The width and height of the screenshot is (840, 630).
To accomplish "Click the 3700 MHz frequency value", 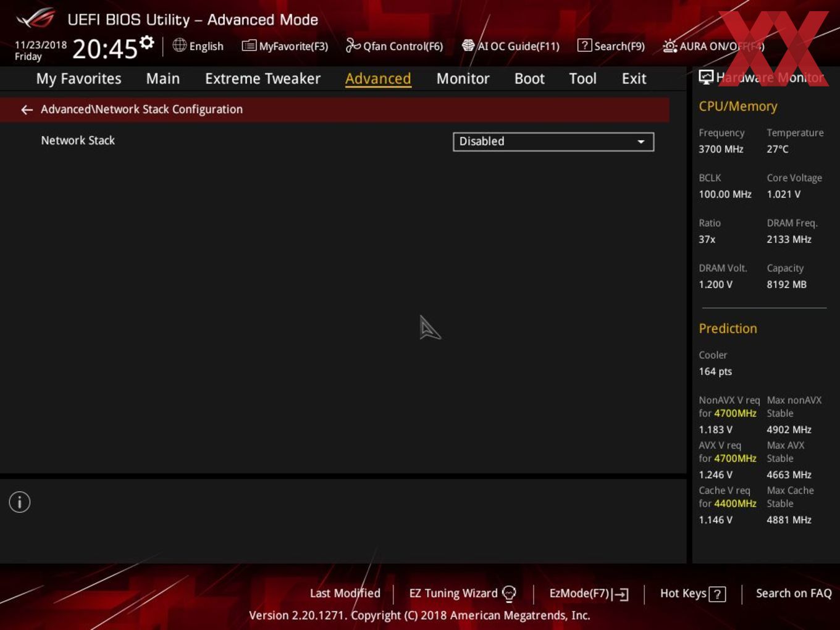I will [721, 149].
